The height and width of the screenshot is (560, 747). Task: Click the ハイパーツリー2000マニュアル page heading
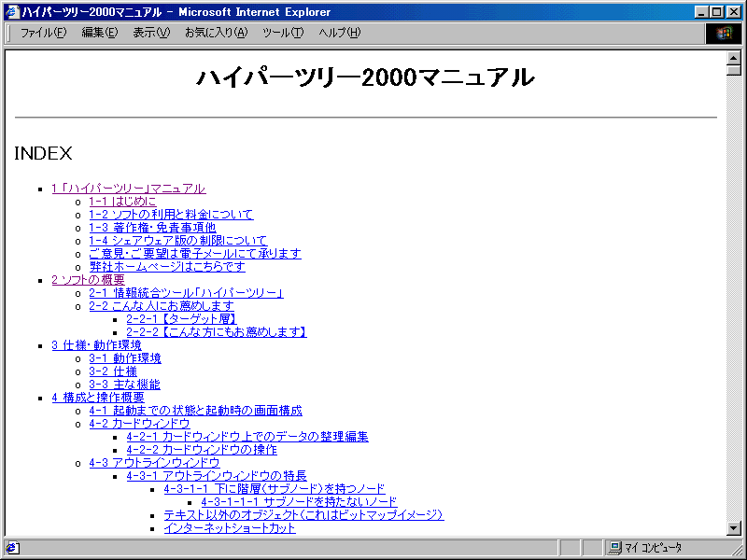pyautogui.click(x=366, y=77)
